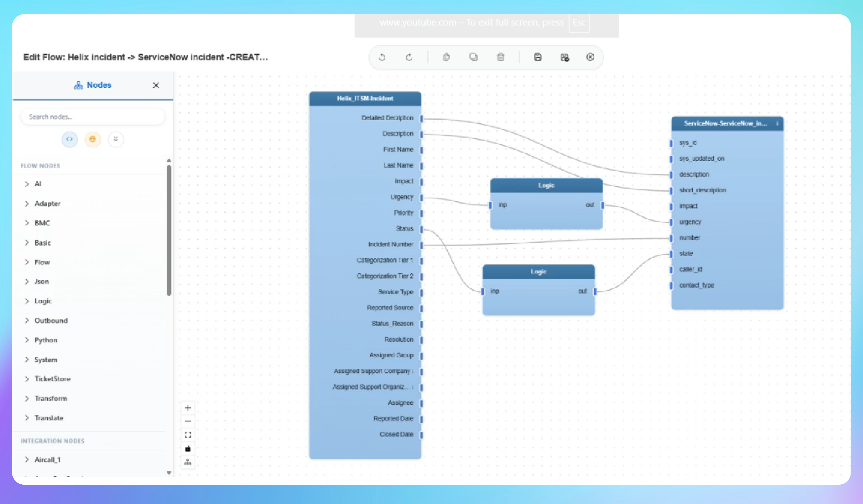Click the redo arrow in toolbar
The height and width of the screenshot is (504, 863).
[409, 57]
